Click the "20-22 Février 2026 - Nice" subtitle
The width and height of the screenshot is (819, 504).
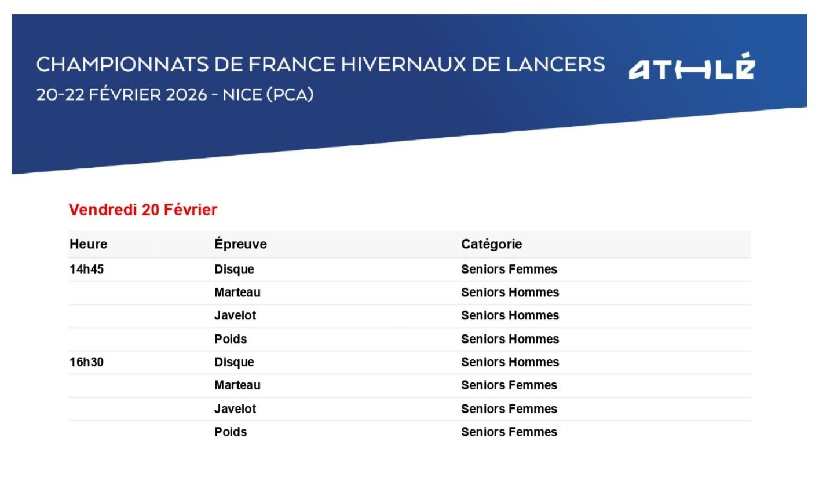175,94
